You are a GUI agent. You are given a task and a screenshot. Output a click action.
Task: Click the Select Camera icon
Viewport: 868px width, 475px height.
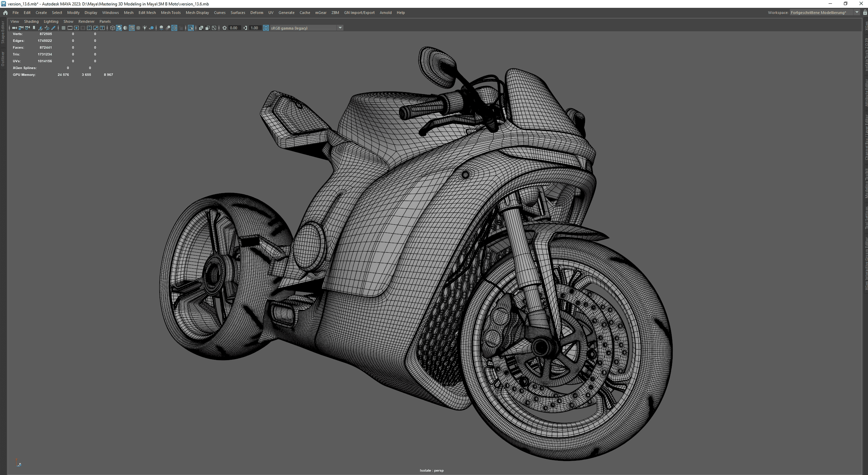point(14,28)
